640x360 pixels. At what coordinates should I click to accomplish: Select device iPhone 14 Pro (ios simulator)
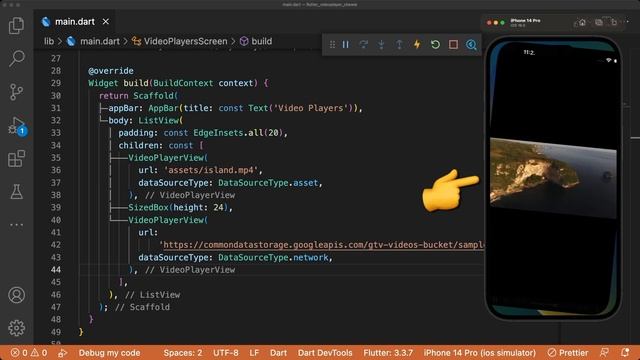click(480, 353)
